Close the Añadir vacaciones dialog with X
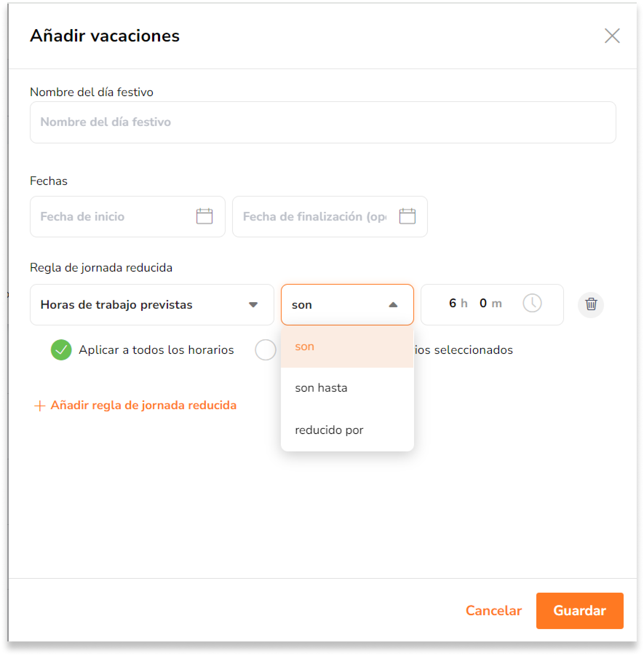The width and height of the screenshot is (644, 656). pyautogui.click(x=612, y=36)
